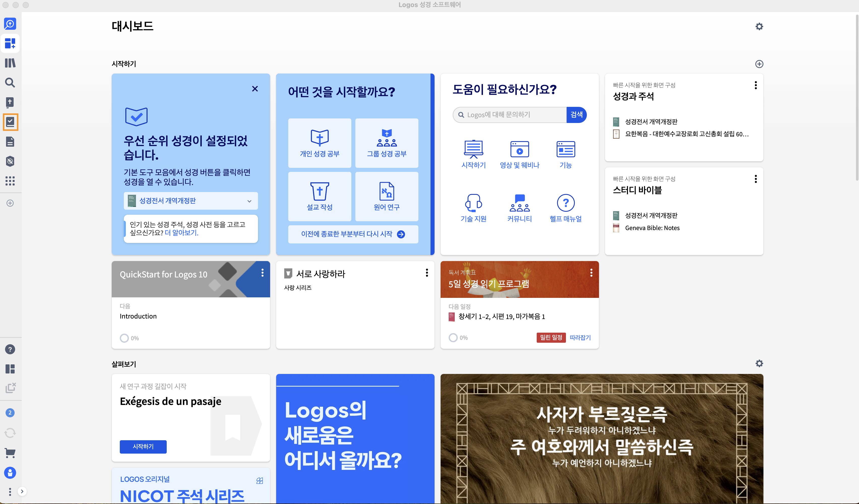Viewport: 859px width, 504px height.
Task: Open the dashboard settings gear at top right
Action: click(759, 26)
